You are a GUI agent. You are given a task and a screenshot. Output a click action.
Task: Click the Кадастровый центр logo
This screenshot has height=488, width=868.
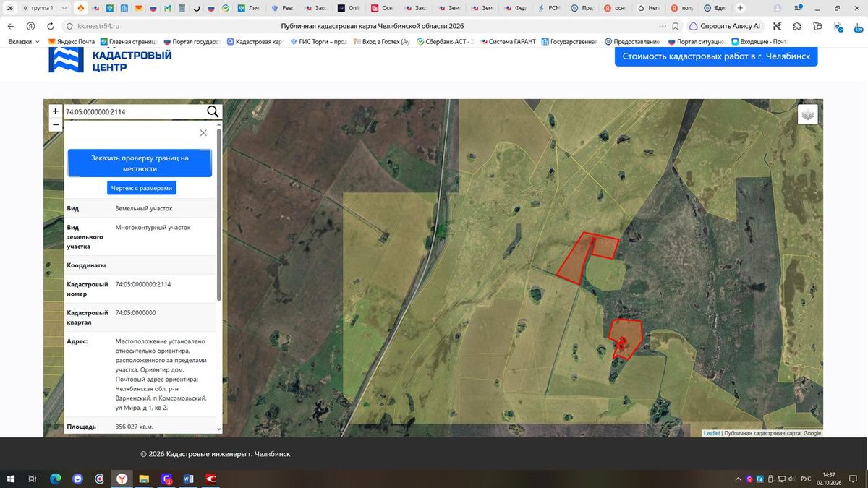110,60
